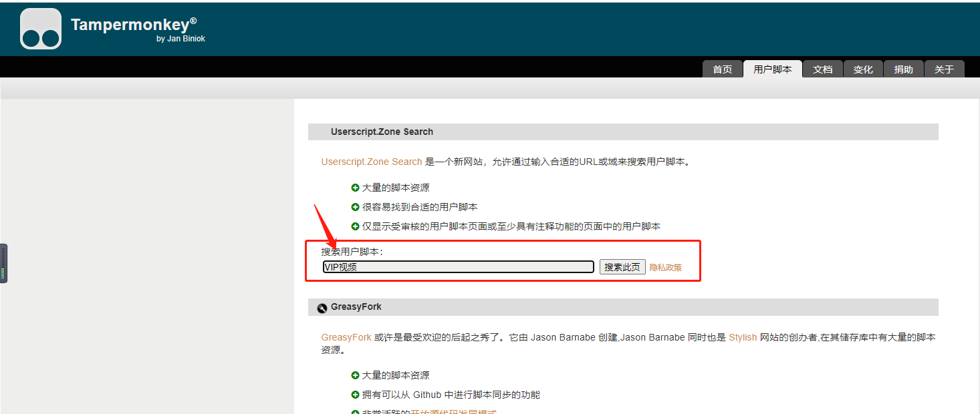Click green plus icon beside 很容易找到合适的用户脚本
Screen dimensions: 980x414
(x=355, y=207)
